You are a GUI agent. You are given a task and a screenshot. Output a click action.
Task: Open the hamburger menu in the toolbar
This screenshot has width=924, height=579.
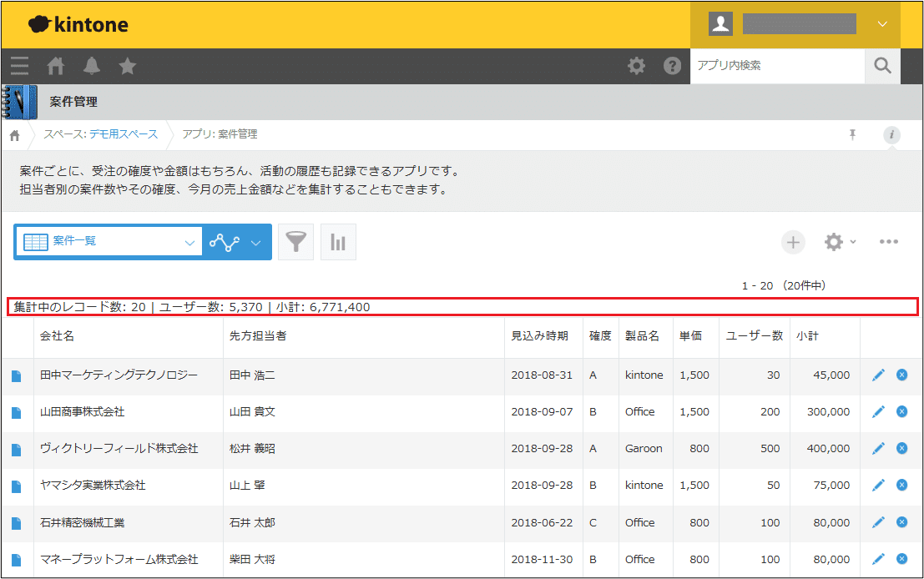pos(19,65)
